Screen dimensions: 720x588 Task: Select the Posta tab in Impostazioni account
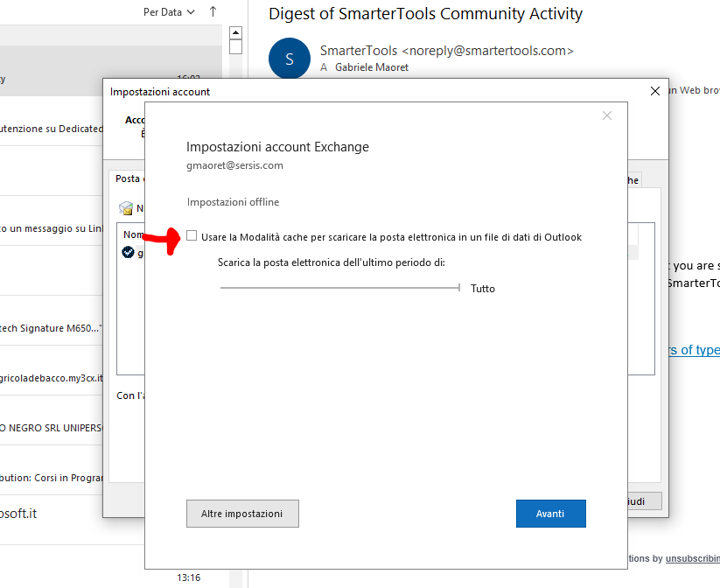(x=128, y=178)
